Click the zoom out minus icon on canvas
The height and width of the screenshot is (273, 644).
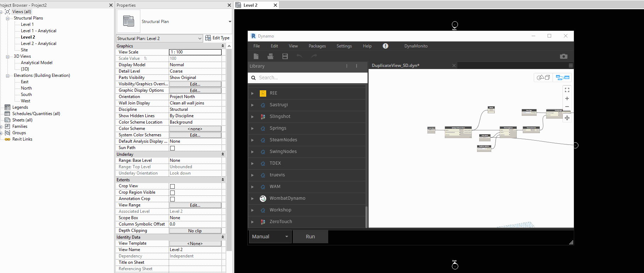tap(567, 107)
